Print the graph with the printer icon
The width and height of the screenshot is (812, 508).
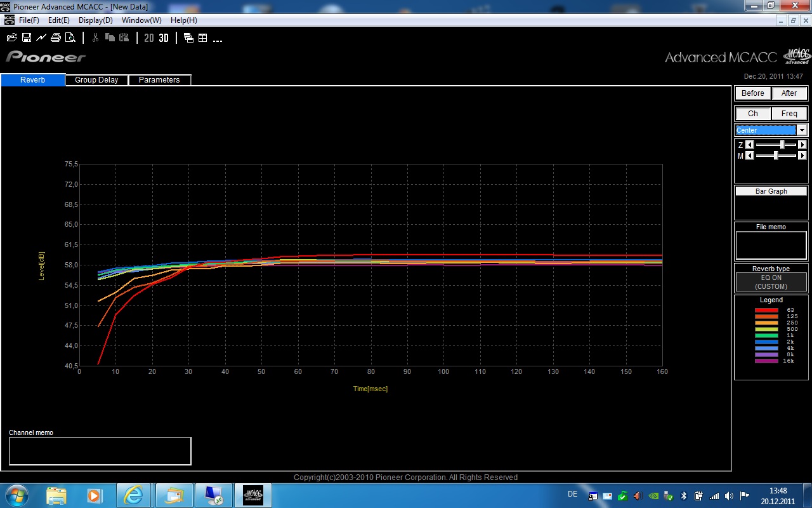[56, 38]
